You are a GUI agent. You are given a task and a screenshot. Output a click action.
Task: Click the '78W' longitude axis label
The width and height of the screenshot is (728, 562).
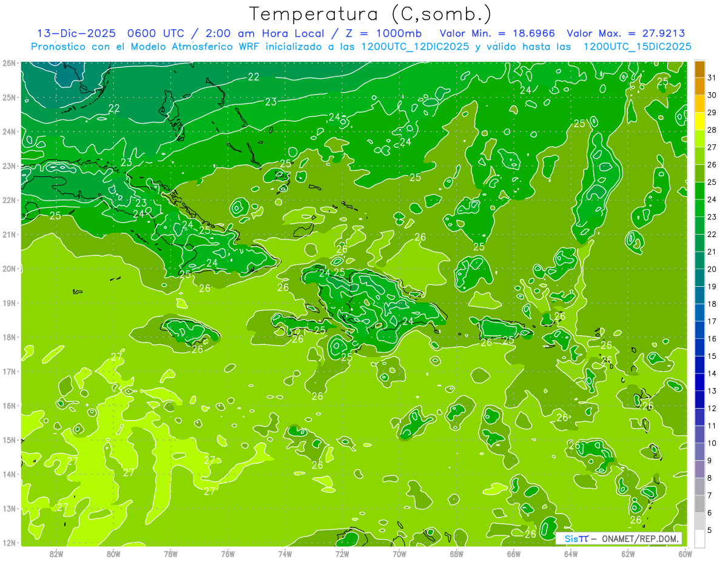pyautogui.click(x=170, y=554)
